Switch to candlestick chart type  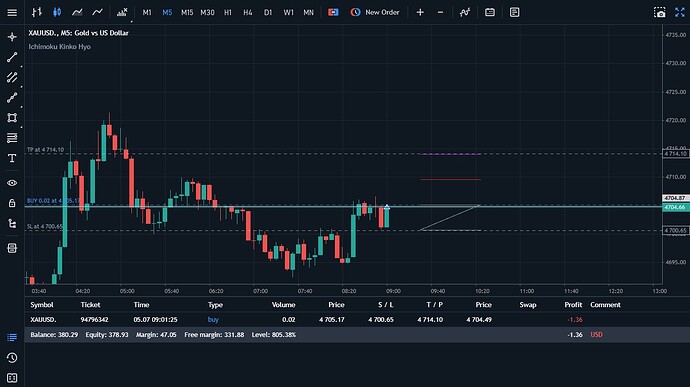click(x=57, y=12)
